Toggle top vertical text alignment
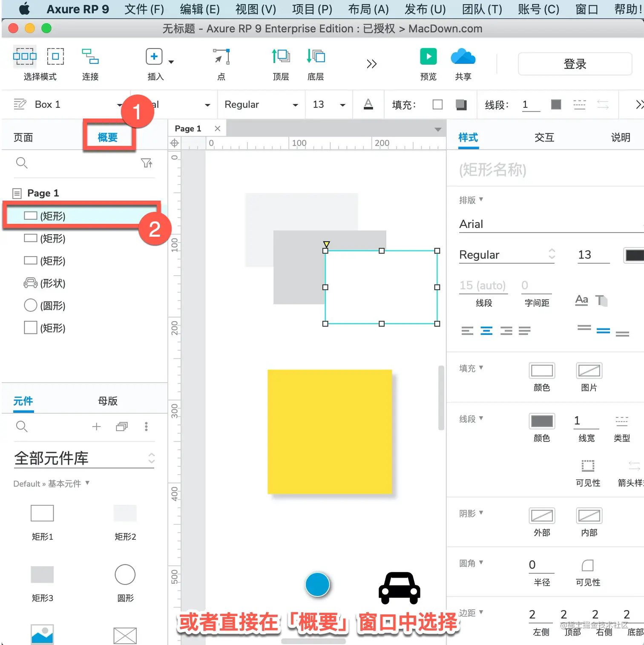The image size is (644, 645). (584, 328)
